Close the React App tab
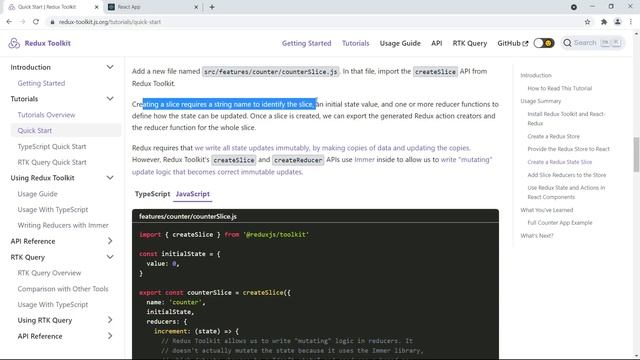The image size is (640, 360). click(x=196, y=7)
